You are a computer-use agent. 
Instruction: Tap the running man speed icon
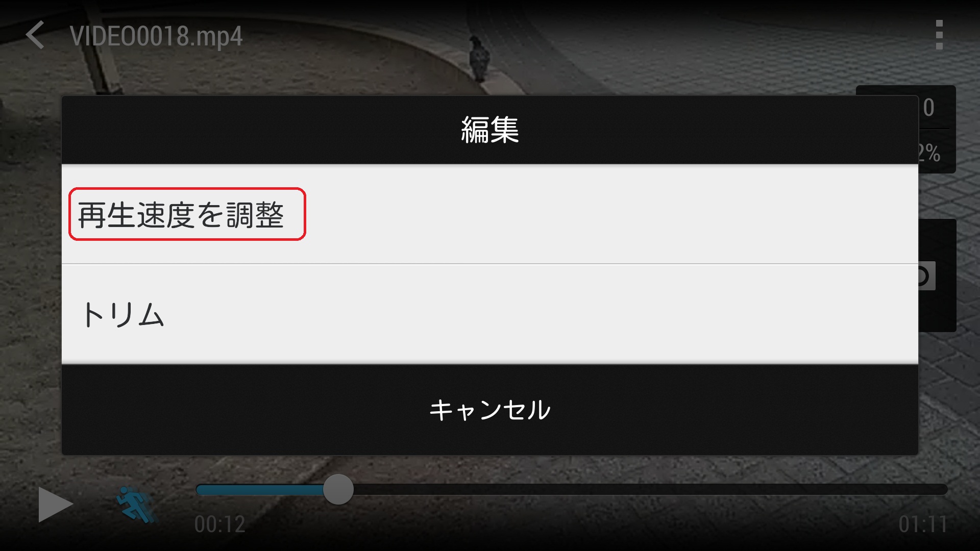point(137,505)
